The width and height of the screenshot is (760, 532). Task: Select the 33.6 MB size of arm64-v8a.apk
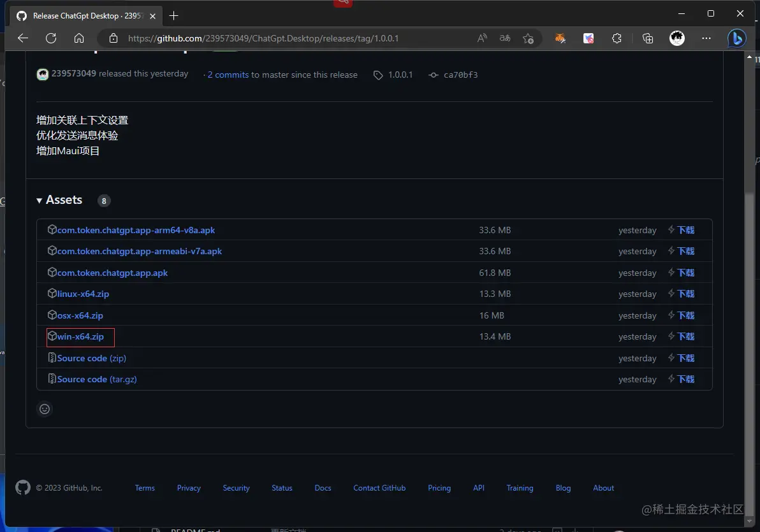click(x=495, y=230)
